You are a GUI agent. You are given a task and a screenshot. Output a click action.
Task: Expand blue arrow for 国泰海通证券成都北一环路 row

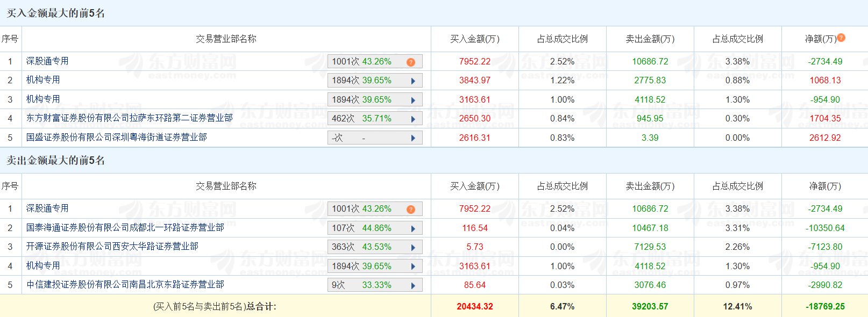413,228
